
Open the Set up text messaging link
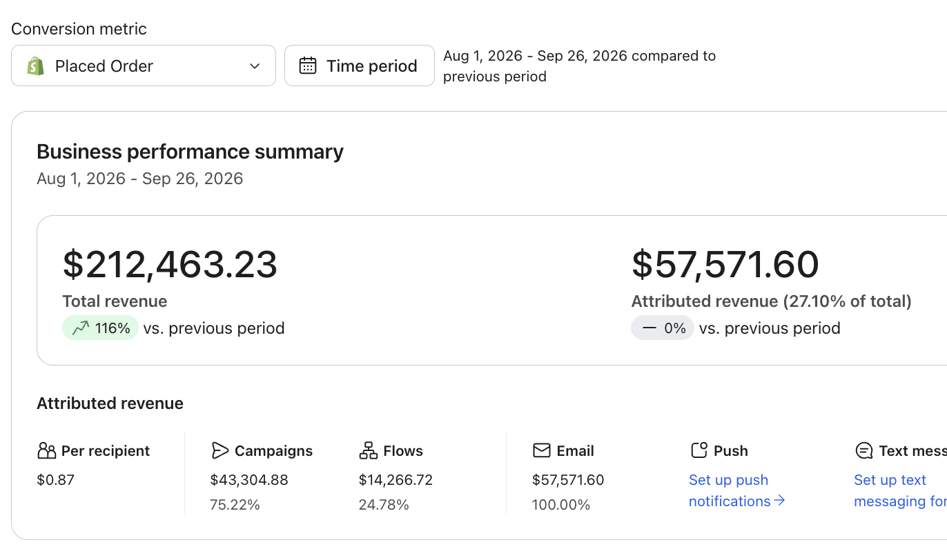coord(900,490)
